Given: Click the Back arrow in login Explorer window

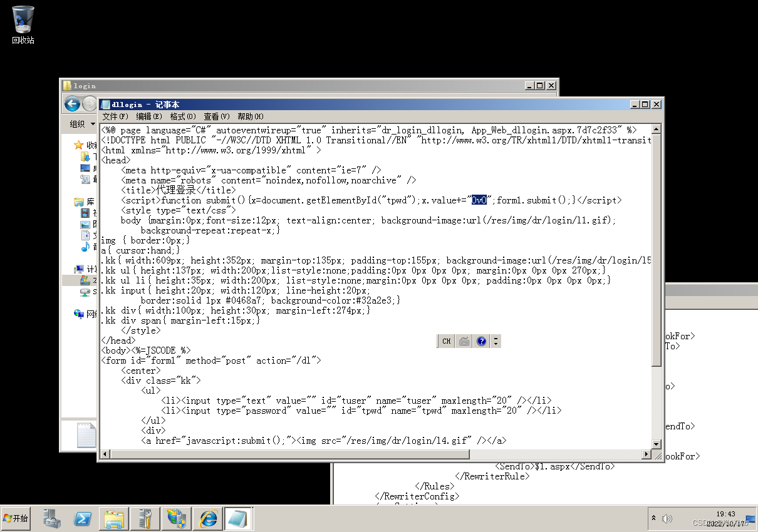Looking at the screenshot, I should click(72, 104).
